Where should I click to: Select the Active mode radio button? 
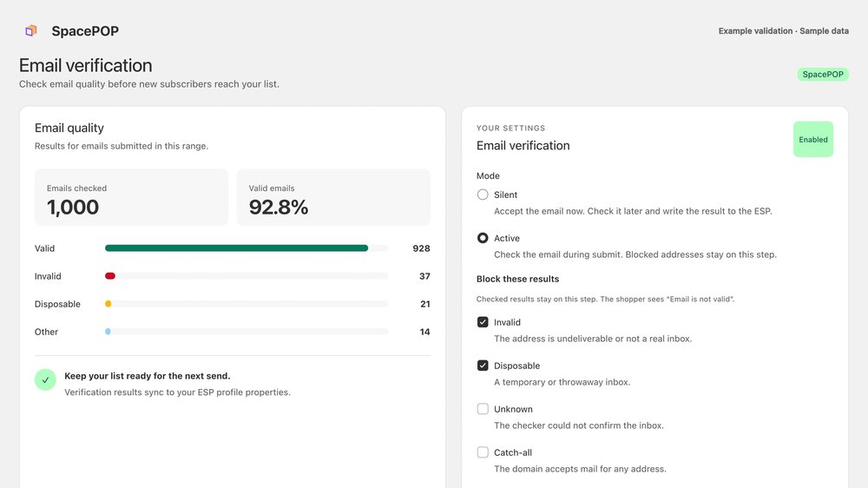pyautogui.click(x=483, y=238)
